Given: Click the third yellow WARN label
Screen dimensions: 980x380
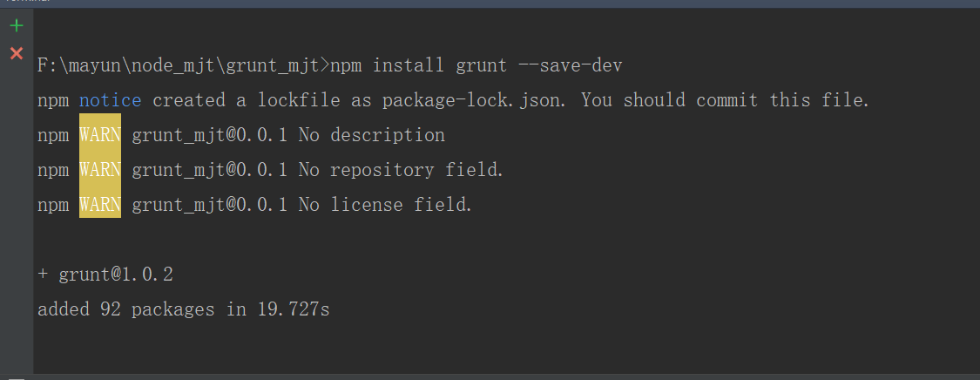Looking at the screenshot, I should (99, 205).
